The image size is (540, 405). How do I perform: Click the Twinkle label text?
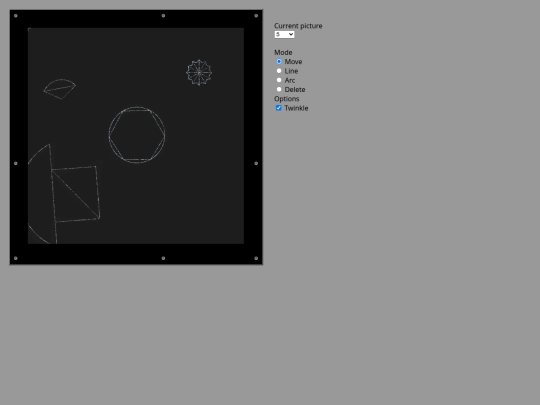pos(296,108)
